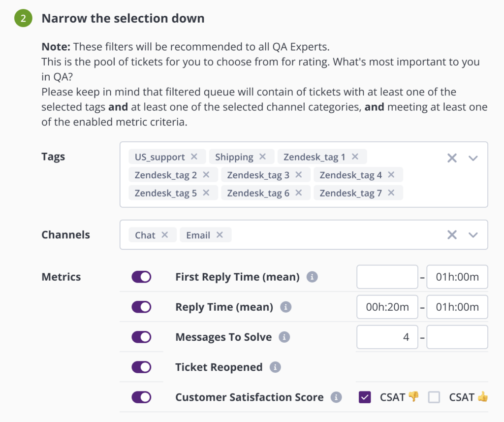504x422 pixels.
Task: Remove Zendesk_tag 4 chip
Action: click(x=391, y=175)
